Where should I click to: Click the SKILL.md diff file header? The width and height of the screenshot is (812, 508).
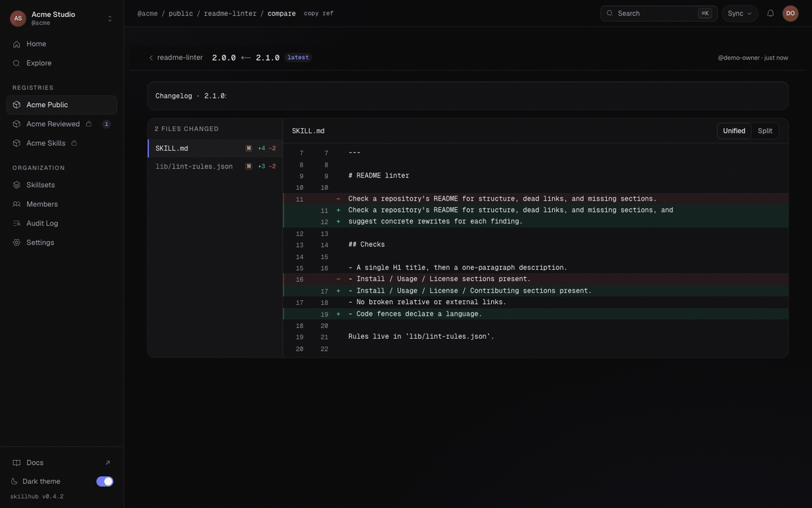tap(309, 131)
